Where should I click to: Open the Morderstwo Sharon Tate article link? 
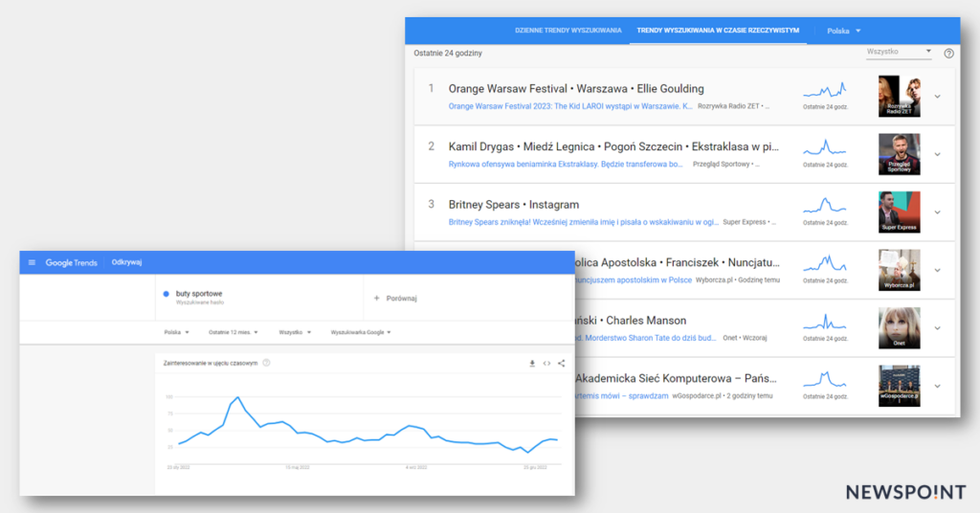pyautogui.click(x=646, y=338)
